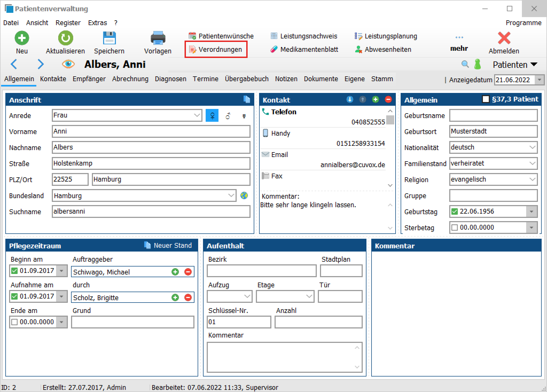The image size is (547, 392).
Task: Switch to the Abrechnung tab
Action: click(x=130, y=79)
